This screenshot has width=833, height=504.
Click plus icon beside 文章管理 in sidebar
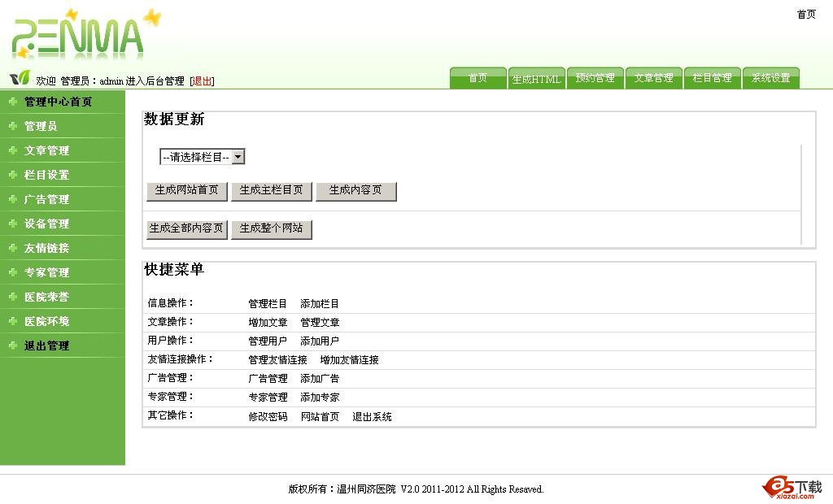point(13,150)
